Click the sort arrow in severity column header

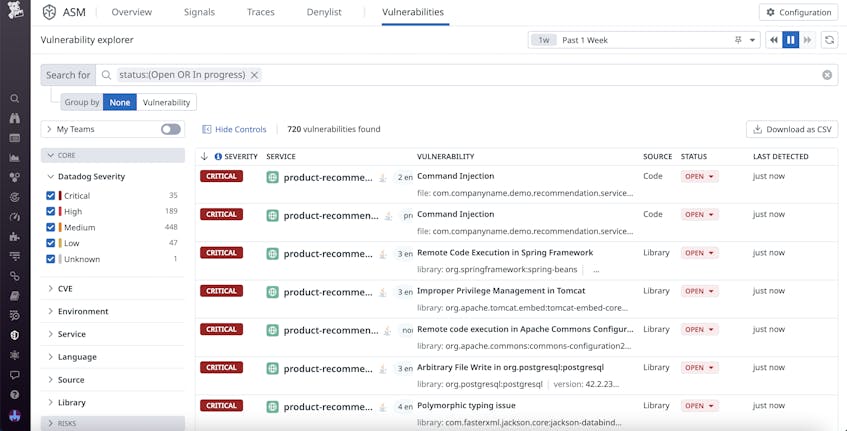204,157
